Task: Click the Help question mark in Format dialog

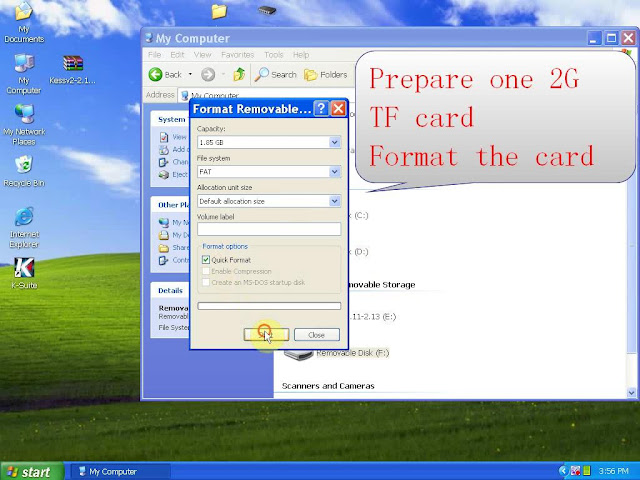Action: (321, 109)
